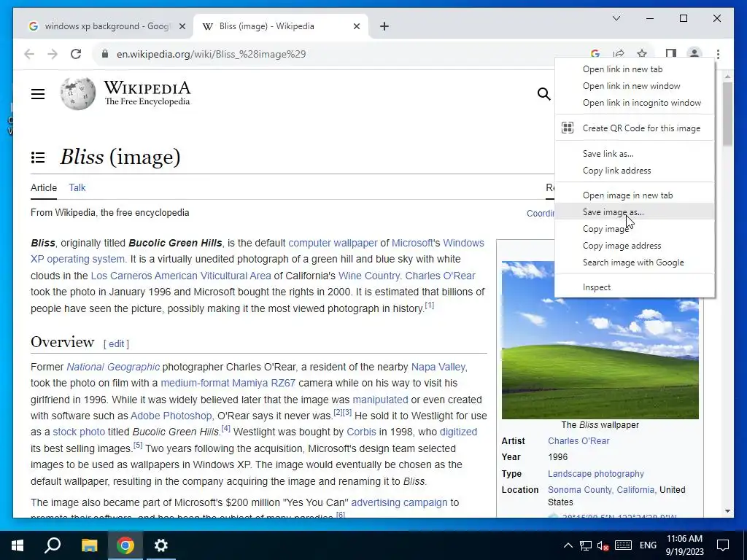Screen dimensions: 747x560
Task: Click the share page icon in address bar
Action: coord(619,54)
